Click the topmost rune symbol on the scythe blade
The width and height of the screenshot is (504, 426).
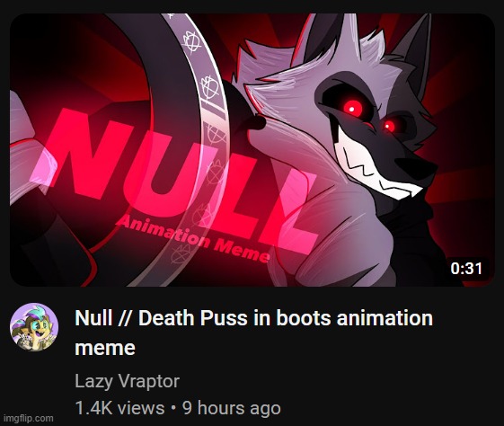click(x=192, y=42)
